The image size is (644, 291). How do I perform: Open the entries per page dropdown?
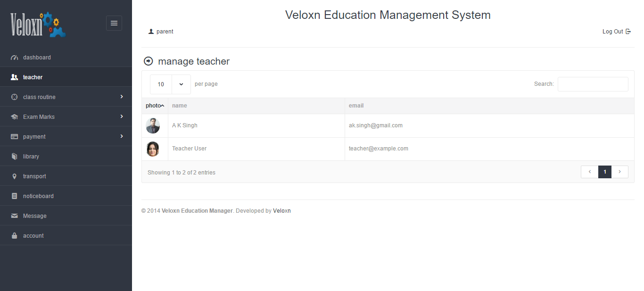pos(170,84)
